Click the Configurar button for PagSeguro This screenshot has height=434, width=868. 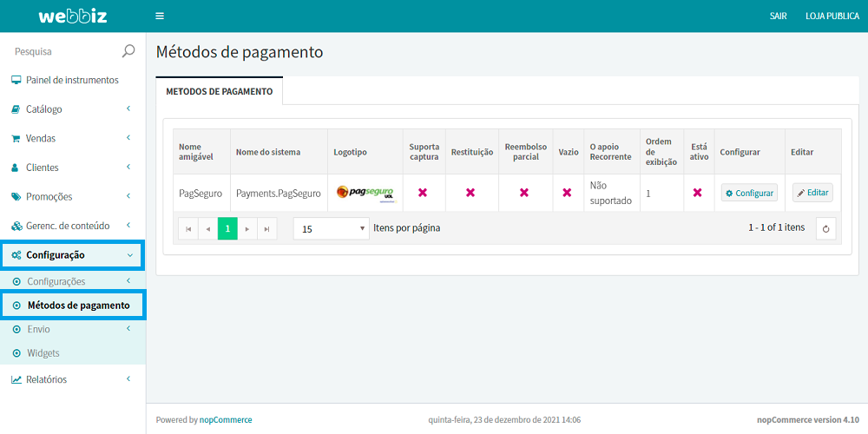748,193
